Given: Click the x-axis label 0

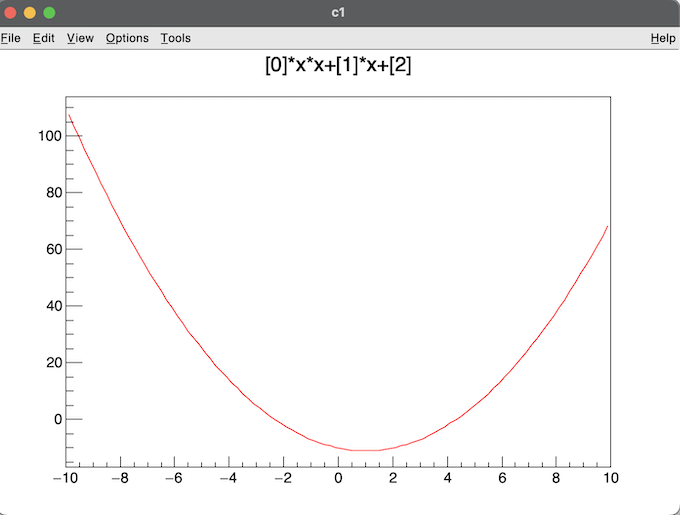Looking at the screenshot, I should click(338, 478).
